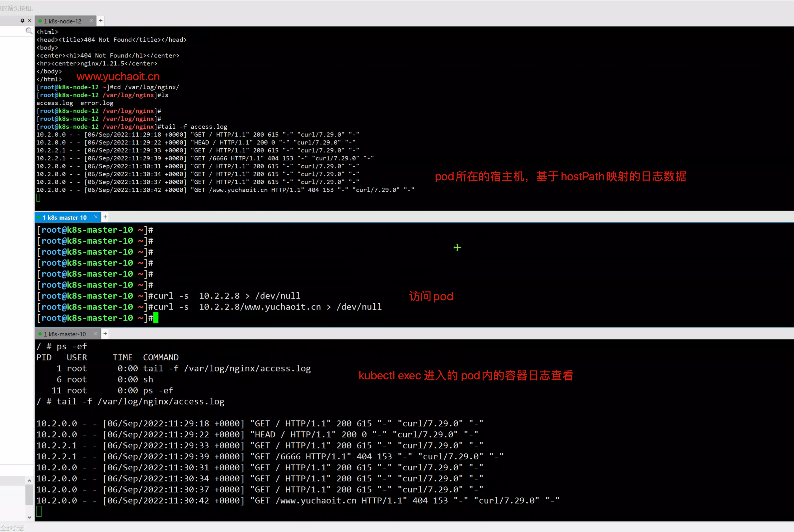794x532 pixels.
Task: Pin the session sidebar panel
Action: (22, 21)
